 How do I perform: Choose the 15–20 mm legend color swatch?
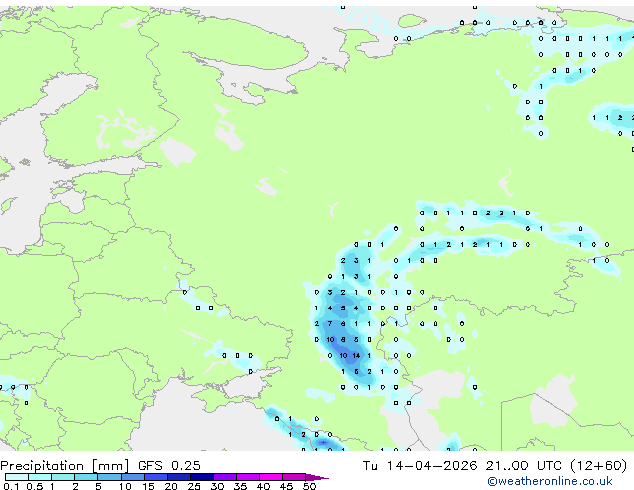pyautogui.click(x=156, y=477)
